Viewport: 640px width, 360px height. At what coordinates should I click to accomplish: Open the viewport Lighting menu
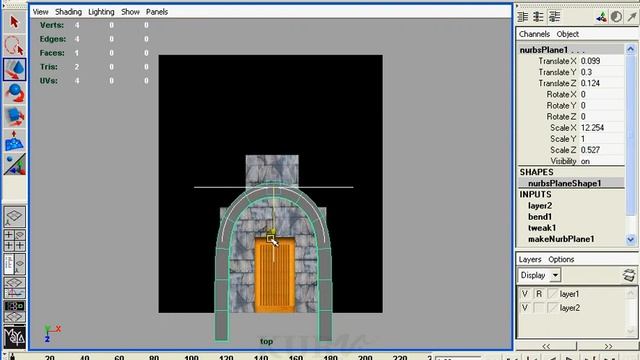click(101, 12)
